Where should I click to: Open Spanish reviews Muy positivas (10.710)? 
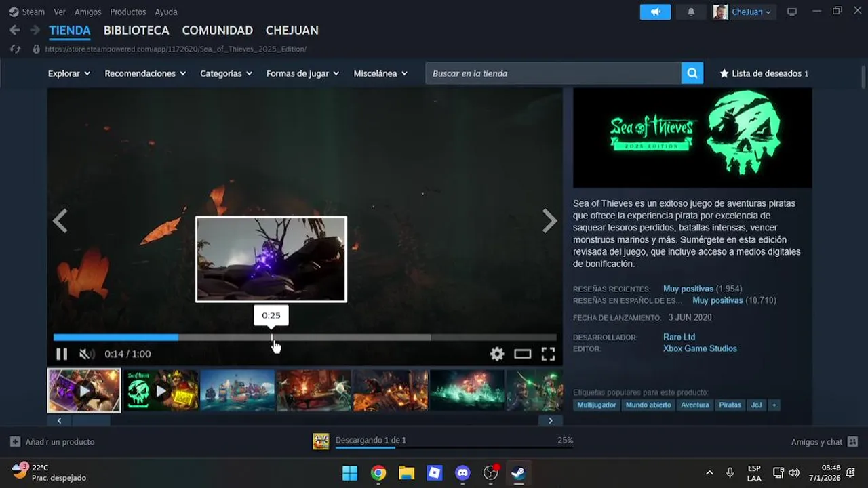tap(734, 300)
